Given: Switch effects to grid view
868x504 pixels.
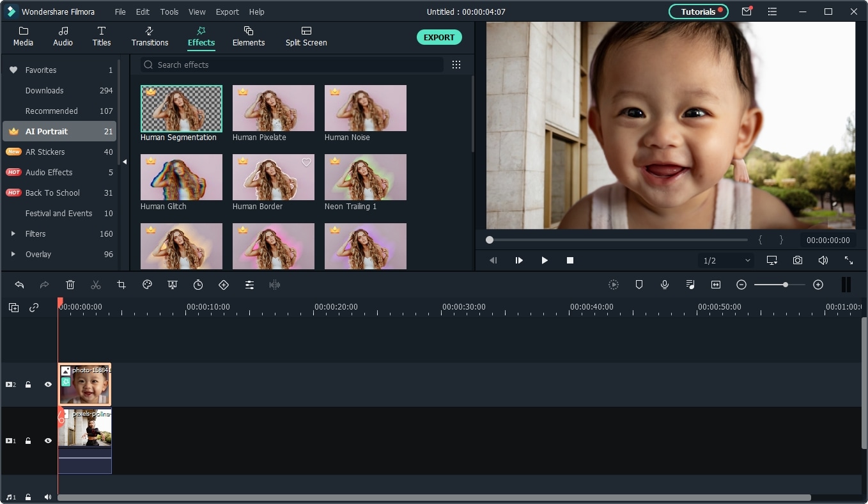Looking at the screenshot, I should point(456,65).
